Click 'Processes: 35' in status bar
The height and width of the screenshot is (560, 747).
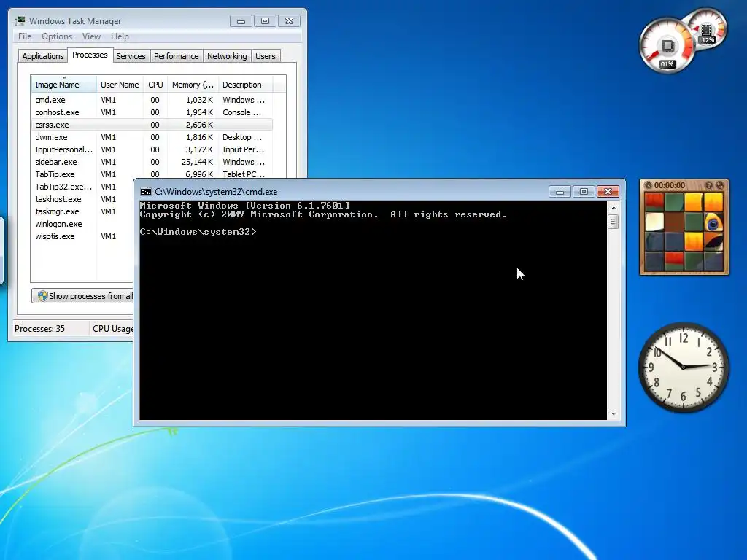[x=39, y=329]
